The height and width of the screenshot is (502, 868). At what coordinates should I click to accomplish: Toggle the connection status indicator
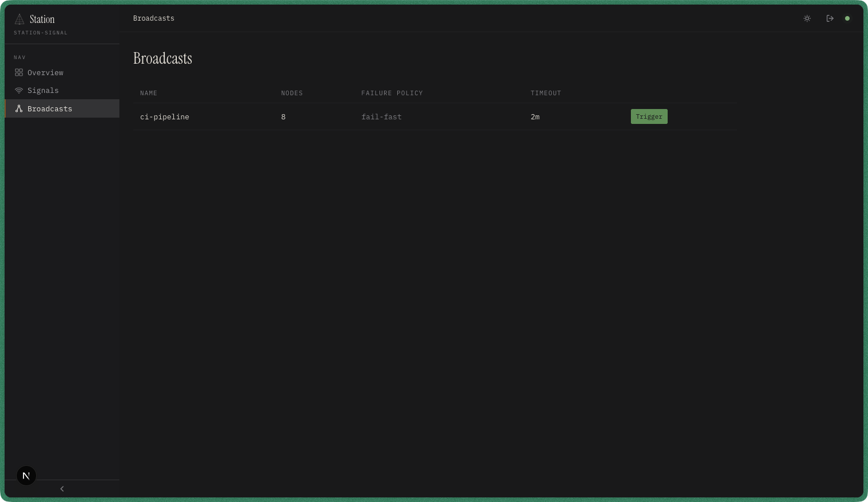pos(847,18)
